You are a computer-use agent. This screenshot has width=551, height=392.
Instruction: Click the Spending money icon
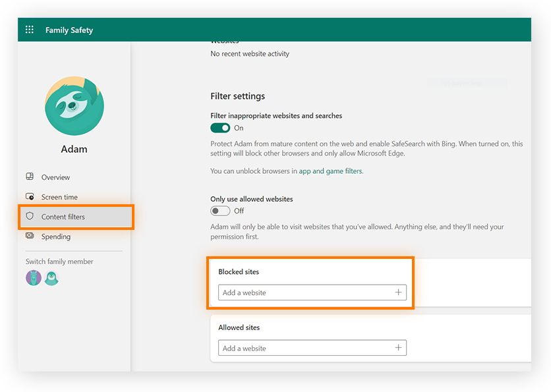coord(30,236)
